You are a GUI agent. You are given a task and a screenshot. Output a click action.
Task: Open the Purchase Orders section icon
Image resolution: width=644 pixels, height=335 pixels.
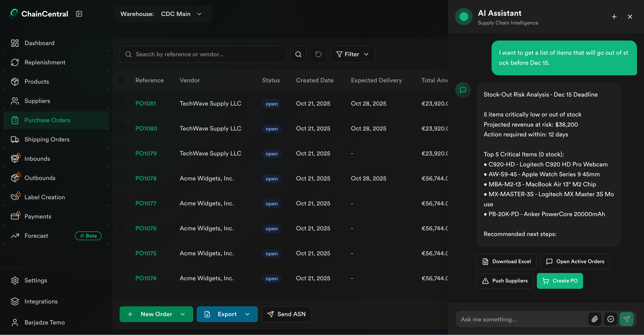[15, 120]
